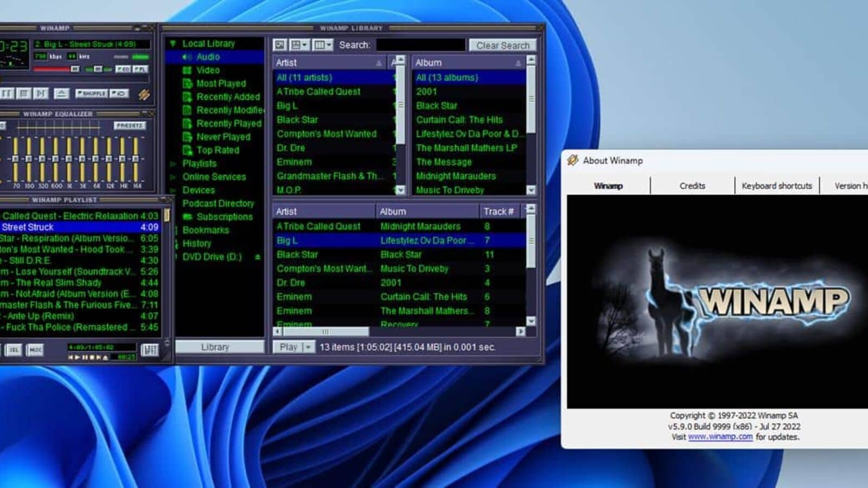Click the Winamp lightning bolt logo icon
868x488 pixels.
point(144,95)
